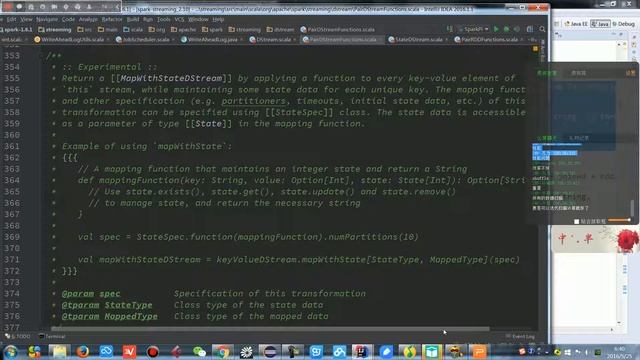The height and width of the screenshot is (360, 640).
Task: Open the Help menu
Action: pyautogui.click(x=218, y=19)
